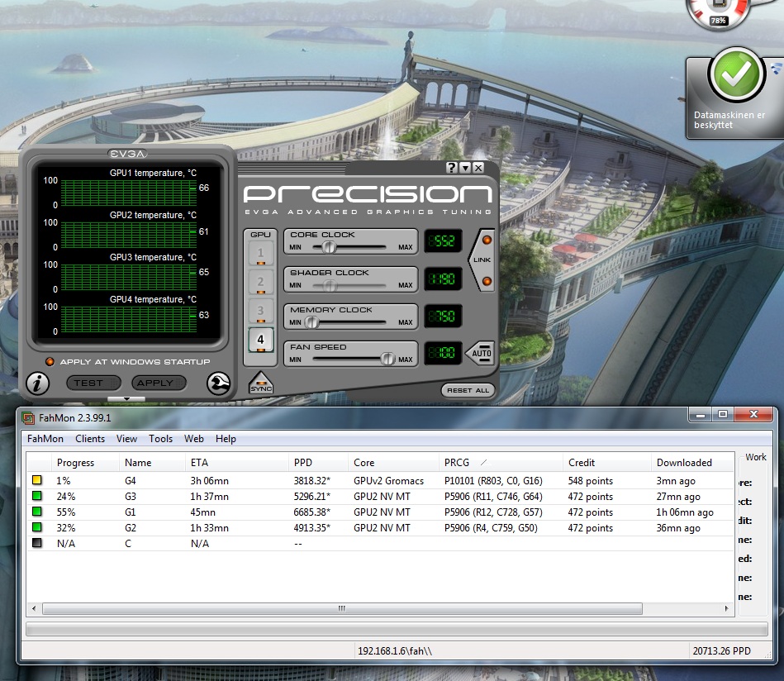Click the green checkmark security gadget

pyautogui.click(x=735, y=75)
